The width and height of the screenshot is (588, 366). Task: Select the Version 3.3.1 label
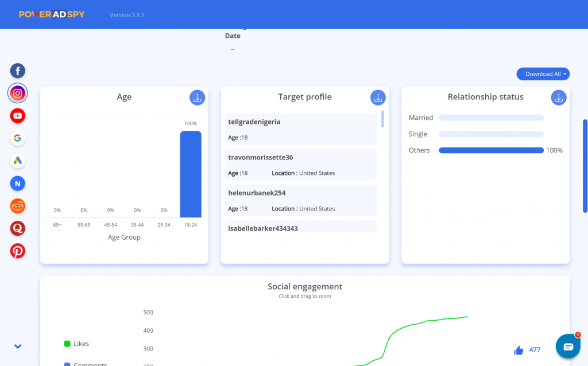126,15
